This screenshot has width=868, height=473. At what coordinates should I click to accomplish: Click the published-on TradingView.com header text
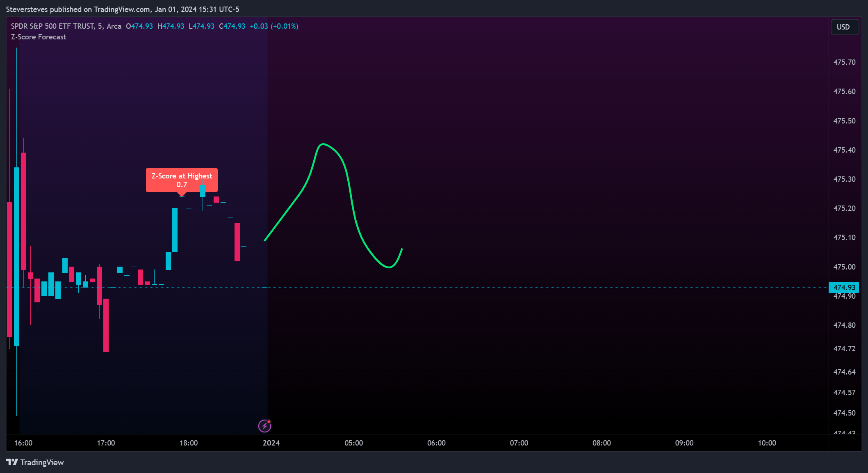[x=123, y=9]
